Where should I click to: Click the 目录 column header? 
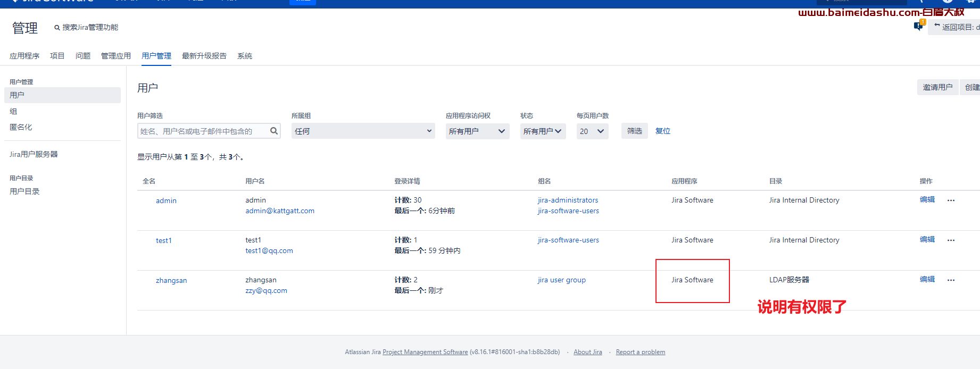[x=776, y=181]
